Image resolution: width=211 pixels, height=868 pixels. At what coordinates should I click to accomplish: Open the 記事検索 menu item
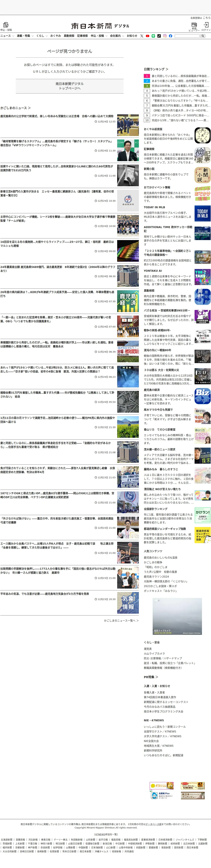[82, 36]
